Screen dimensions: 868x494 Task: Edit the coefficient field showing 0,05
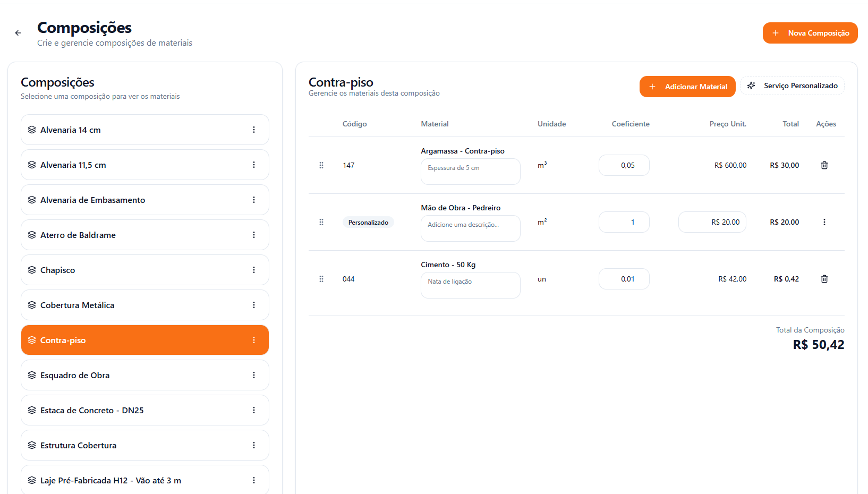tap(624, 165)
